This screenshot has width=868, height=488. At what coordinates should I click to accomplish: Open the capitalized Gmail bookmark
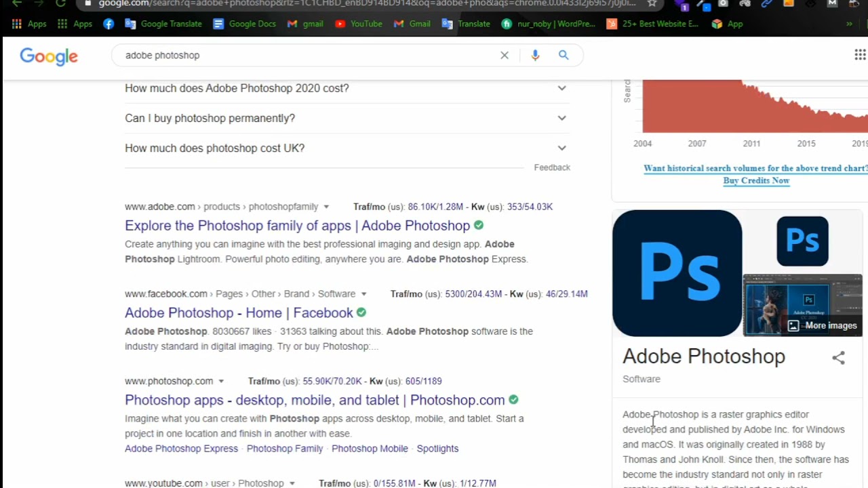coord(412,24)
